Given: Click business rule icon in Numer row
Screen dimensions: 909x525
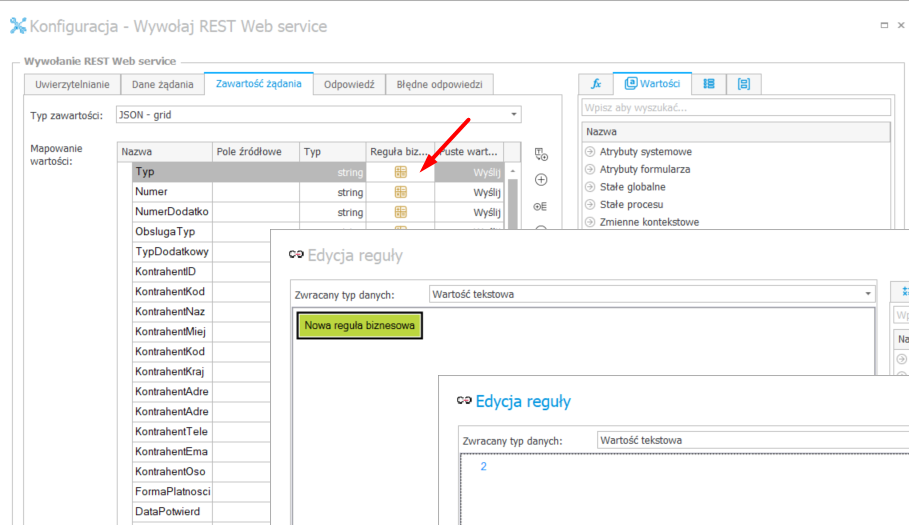Looking at the screenshot, I should coord(400,192).
